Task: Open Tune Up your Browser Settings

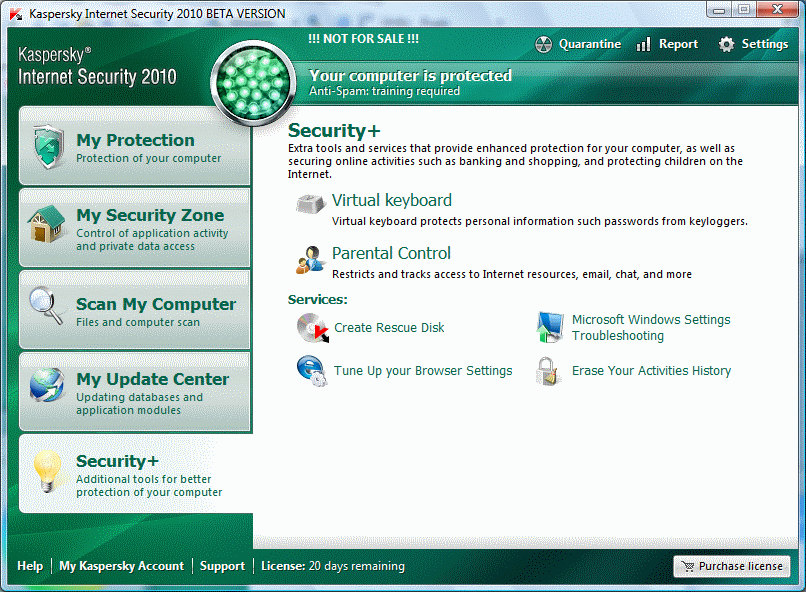Action: [x=423, y=371]
